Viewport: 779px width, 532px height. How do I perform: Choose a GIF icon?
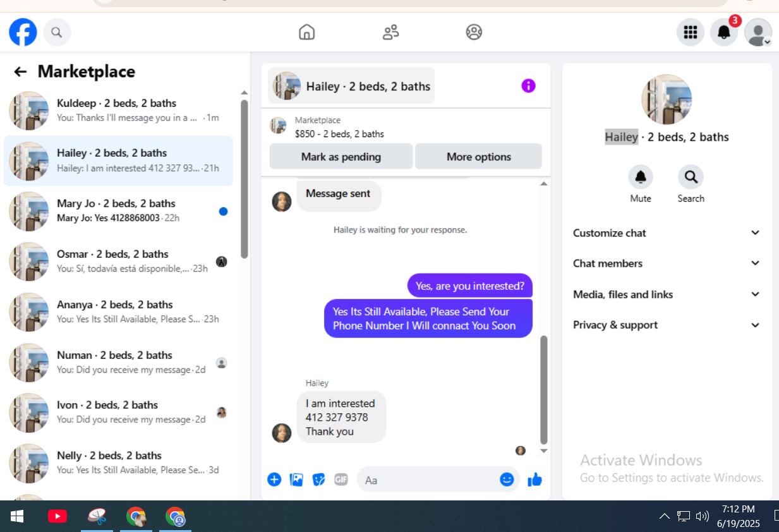pos(341,480)
